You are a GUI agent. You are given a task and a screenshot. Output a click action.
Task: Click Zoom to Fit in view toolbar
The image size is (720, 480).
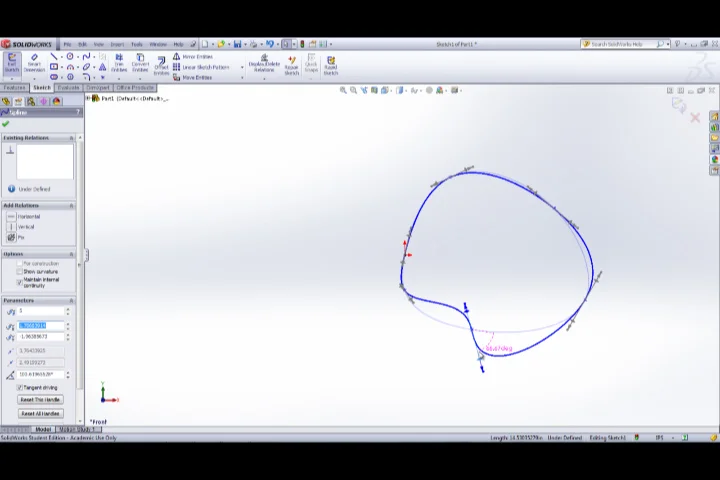pyautogui.click(x=343, y=90)
